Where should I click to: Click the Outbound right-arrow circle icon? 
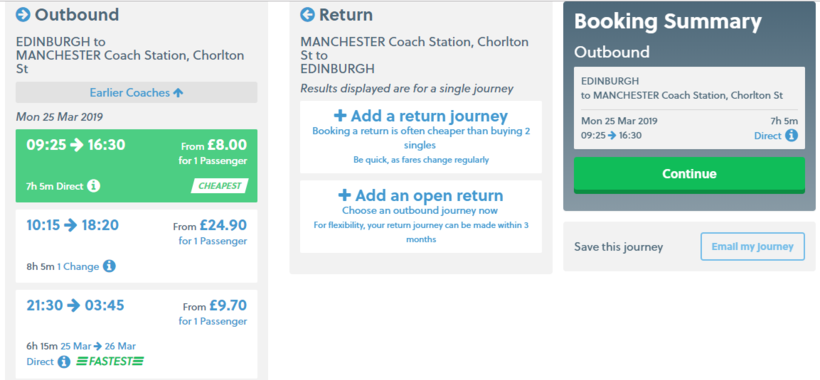(23, 15)
